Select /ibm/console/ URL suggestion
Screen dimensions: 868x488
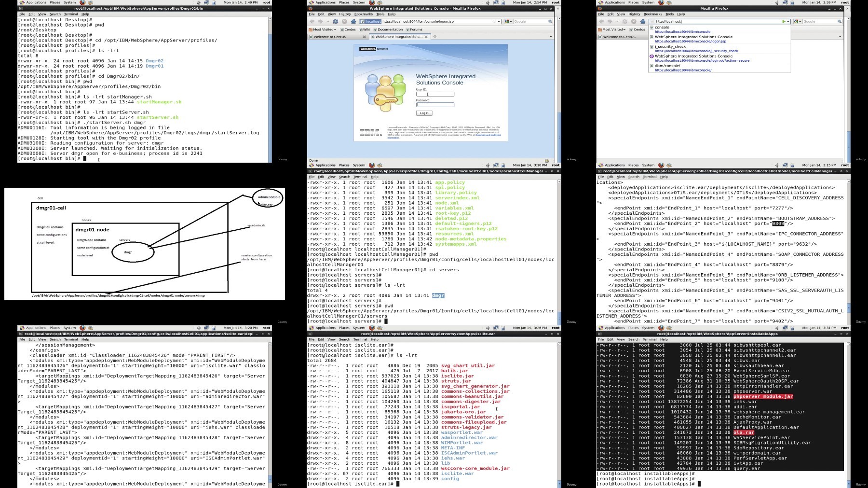tap(719, 68)
